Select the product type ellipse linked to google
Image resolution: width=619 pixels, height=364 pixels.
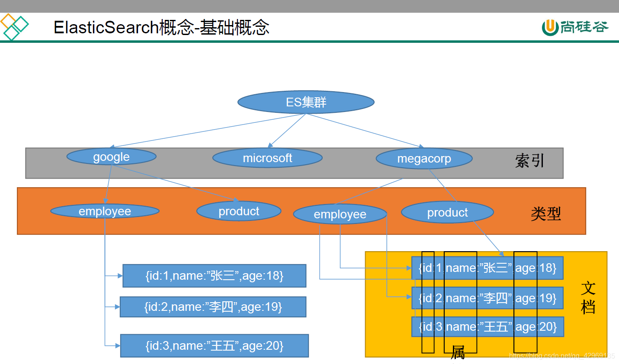click(239, 211)
